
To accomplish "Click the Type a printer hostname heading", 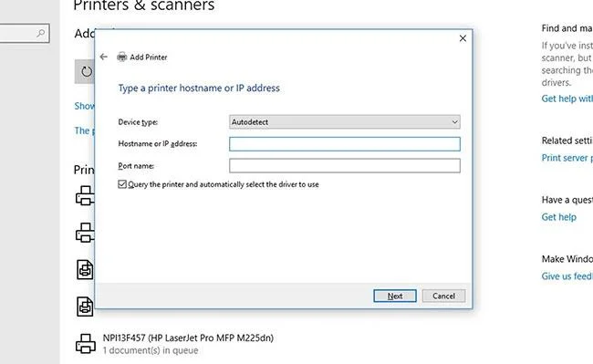I will click(x=199, y=88).
